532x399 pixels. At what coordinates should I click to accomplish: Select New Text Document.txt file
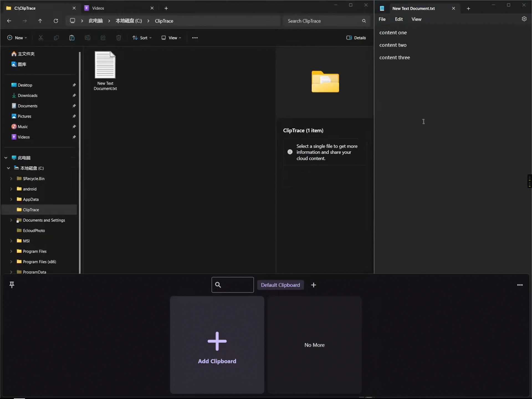tap(105, 71)
